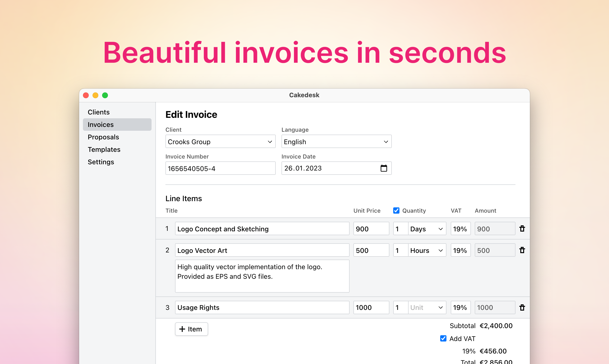Click the Amount column header

(486, 211)
